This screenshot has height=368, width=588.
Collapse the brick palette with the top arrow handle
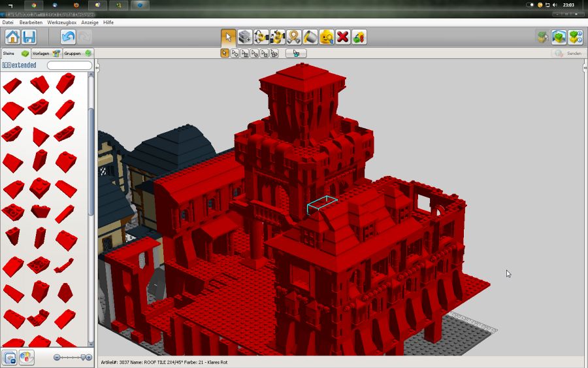click(97, 67)
